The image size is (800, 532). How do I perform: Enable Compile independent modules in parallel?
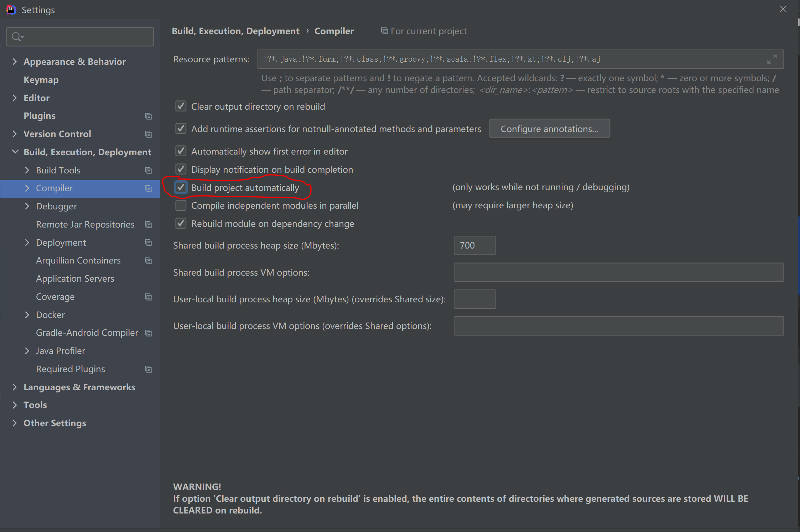pos(181,205)
